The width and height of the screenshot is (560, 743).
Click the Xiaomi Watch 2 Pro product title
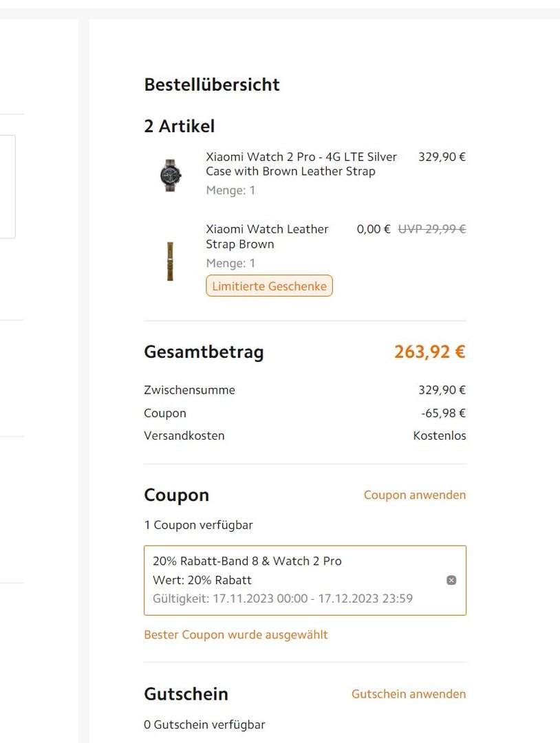click(301, 164)
